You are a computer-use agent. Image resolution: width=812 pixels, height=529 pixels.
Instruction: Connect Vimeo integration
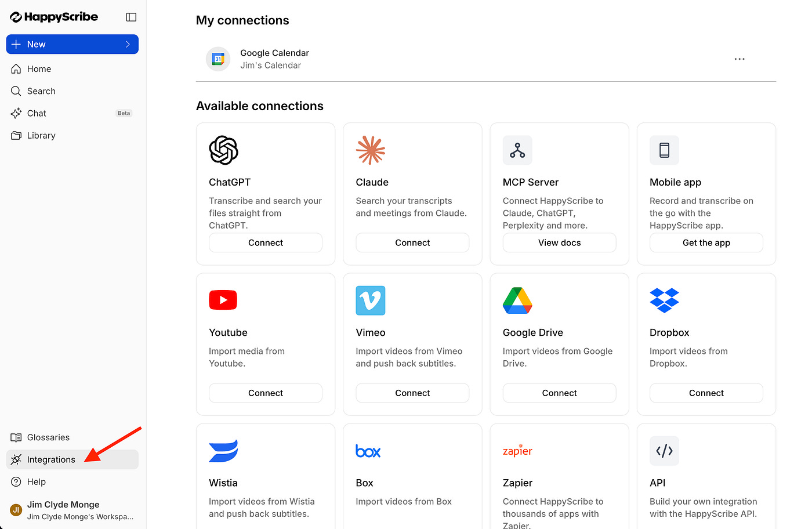point(412,393)
